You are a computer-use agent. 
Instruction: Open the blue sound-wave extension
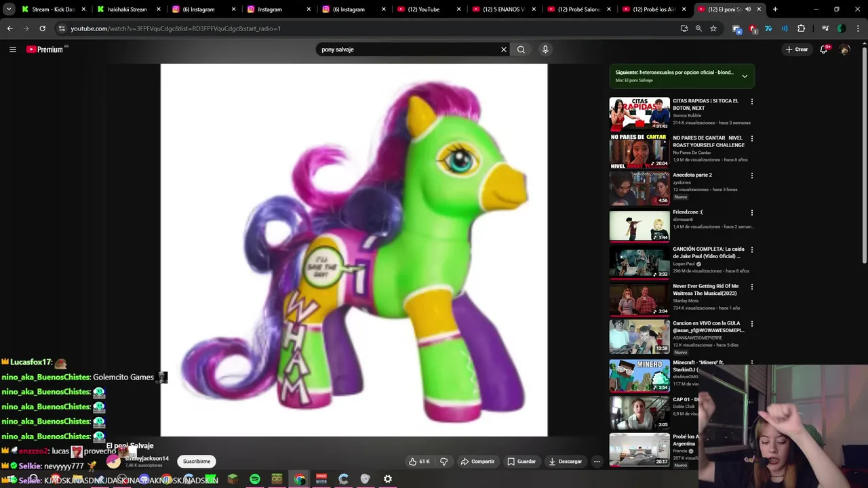785,28
